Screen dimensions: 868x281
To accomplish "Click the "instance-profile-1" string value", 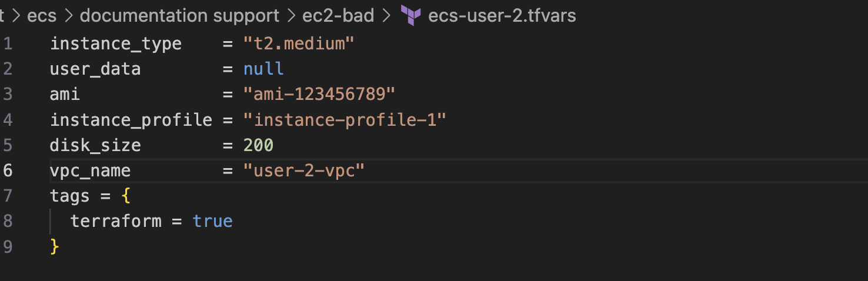I will [345, 120].
